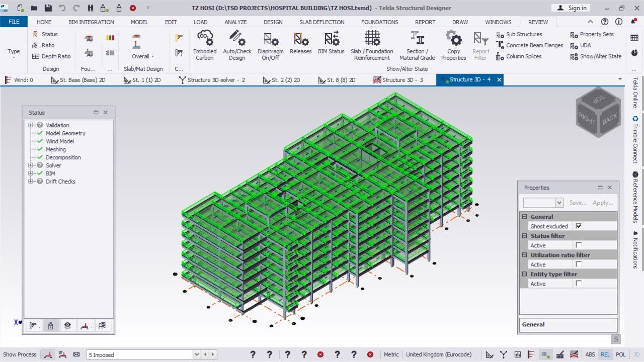Enable Entity type filter Active checkbox

pos(579,284)
